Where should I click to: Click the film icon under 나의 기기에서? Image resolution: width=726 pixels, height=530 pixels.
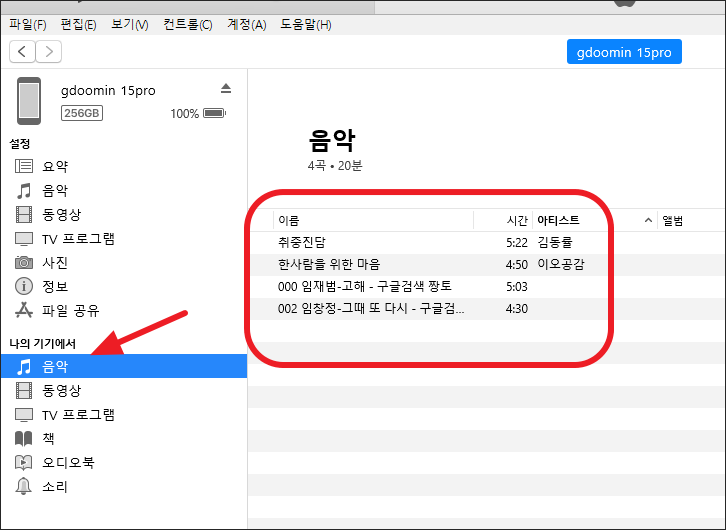pos(24,390)
